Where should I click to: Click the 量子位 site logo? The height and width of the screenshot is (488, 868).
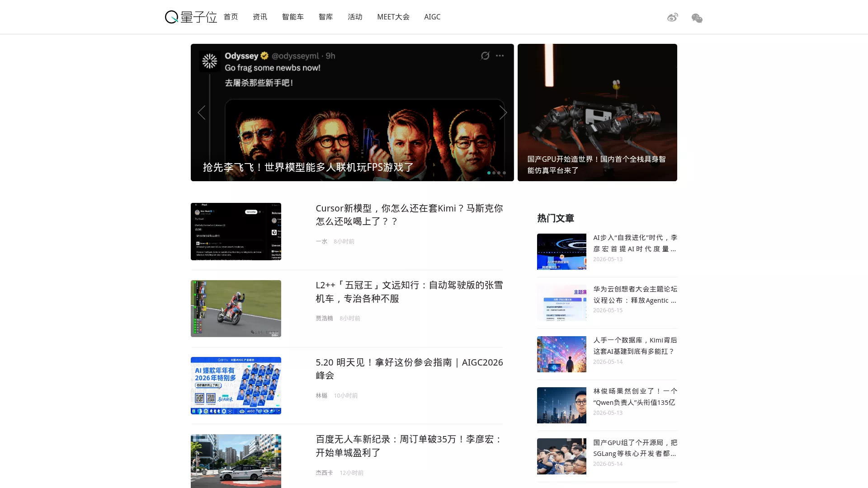click(191, 17)
